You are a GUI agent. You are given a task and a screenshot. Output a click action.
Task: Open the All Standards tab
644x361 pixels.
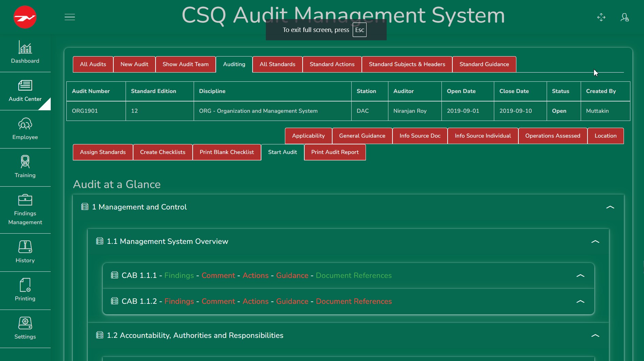277,64
